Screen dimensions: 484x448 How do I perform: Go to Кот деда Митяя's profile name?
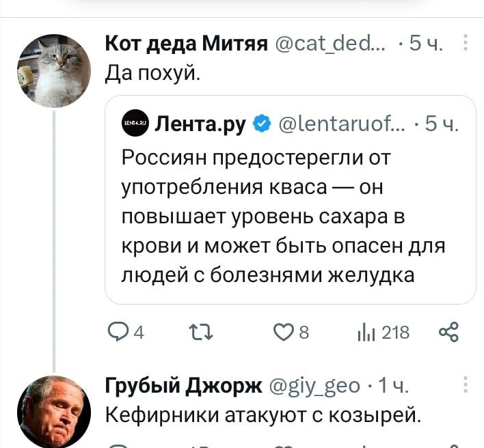coord(185,45)
